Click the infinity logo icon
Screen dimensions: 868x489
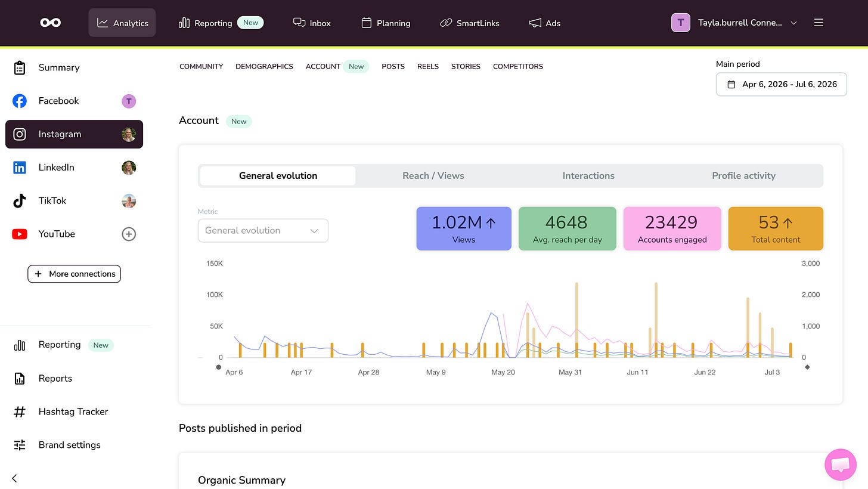(x=50, y=23)
